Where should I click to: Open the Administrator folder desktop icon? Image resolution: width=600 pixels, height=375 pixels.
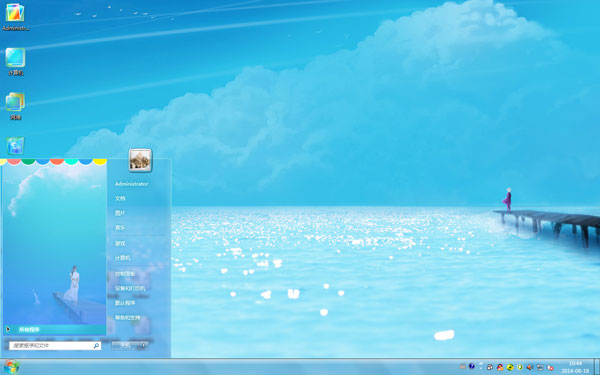tap(15, 16)
